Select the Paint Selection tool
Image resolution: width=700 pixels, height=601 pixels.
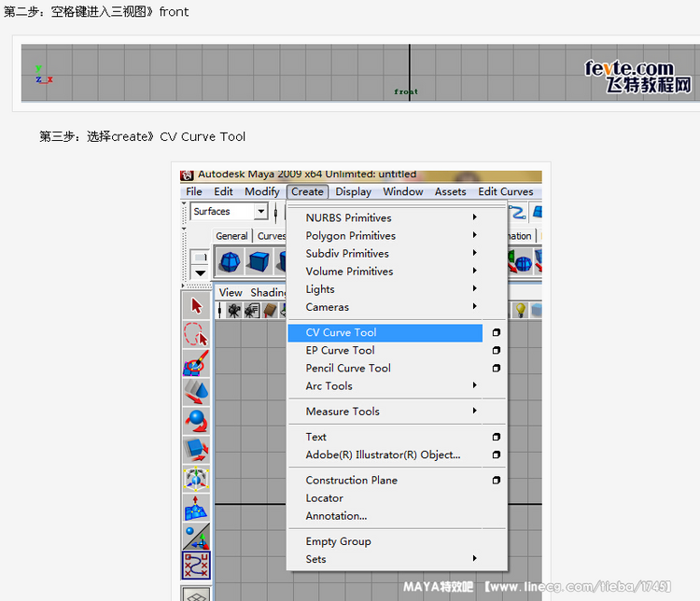click(196, 363)
